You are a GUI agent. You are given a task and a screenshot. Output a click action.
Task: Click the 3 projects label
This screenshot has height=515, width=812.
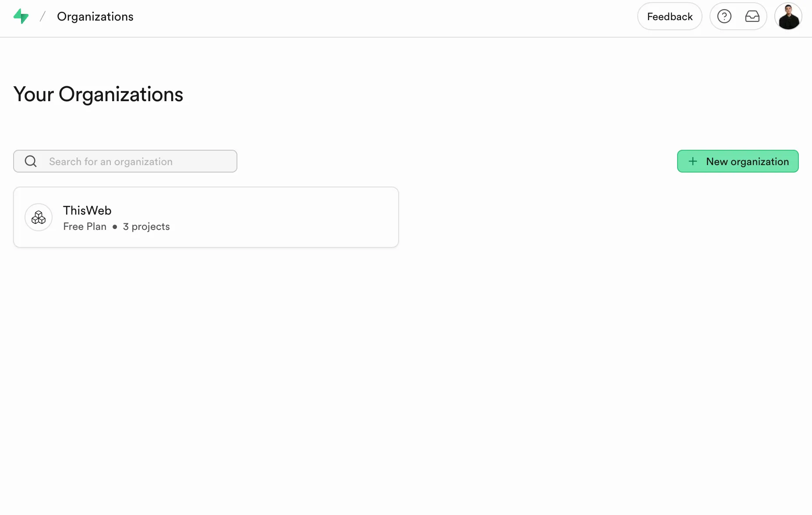[146, 227]
